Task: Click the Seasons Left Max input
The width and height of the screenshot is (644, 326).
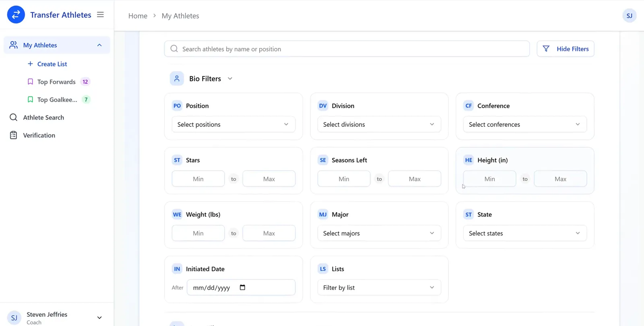Action: [415, 179]
